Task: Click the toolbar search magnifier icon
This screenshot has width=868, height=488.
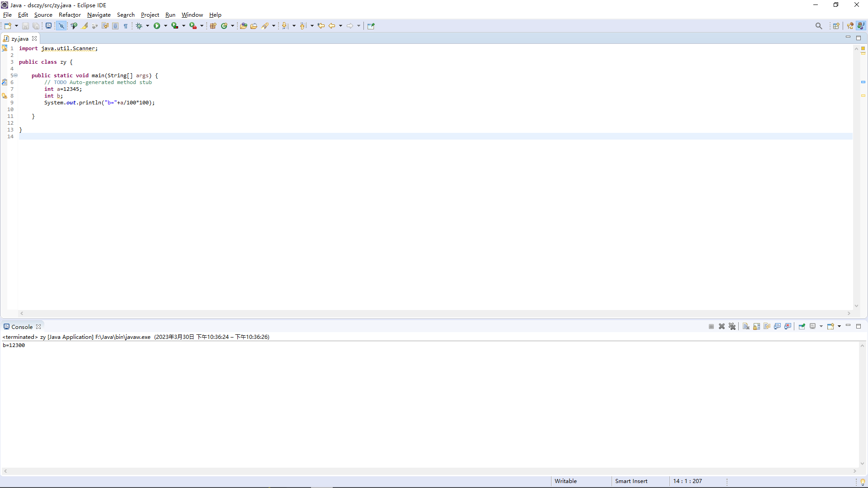Action: 819,26
